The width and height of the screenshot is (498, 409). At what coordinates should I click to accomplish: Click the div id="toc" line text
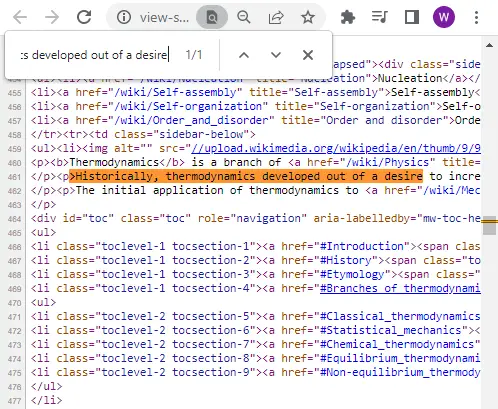[x=256, y=218]
